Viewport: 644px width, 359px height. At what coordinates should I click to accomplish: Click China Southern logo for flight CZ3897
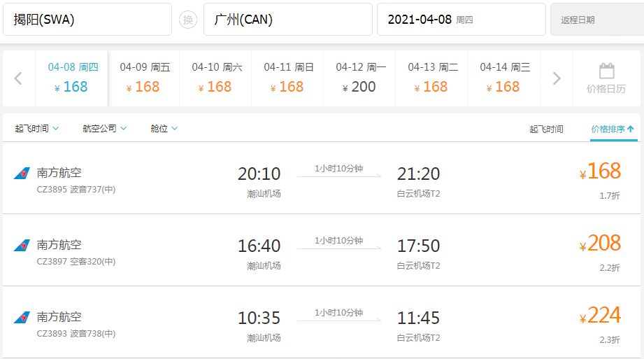(22, 246)
